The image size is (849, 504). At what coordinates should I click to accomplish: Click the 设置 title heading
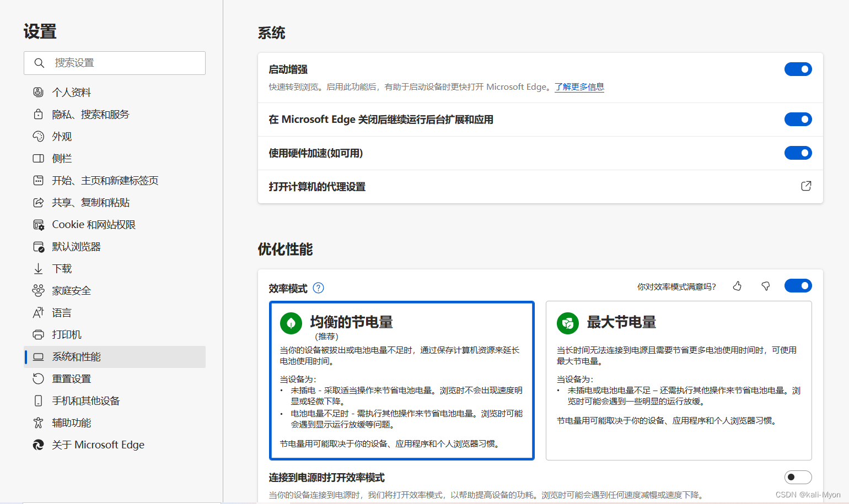[x=40, y=31]
